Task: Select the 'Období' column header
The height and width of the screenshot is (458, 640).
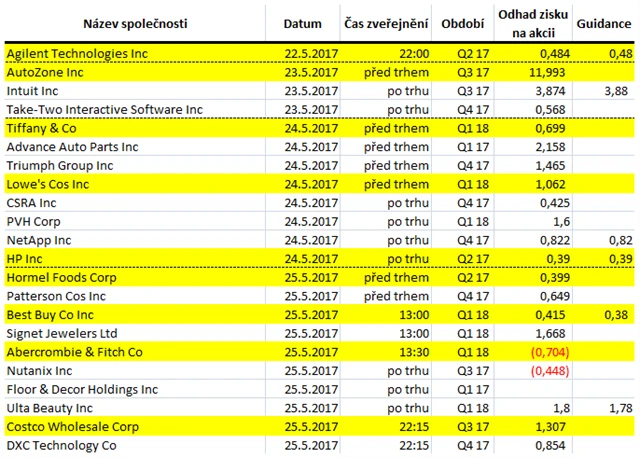Action: (462, 24)
